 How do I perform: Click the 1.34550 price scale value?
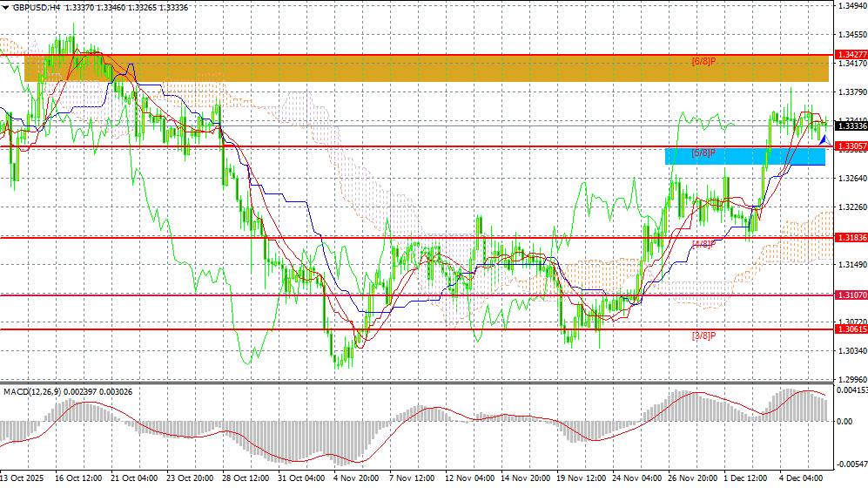click(852, 34)
